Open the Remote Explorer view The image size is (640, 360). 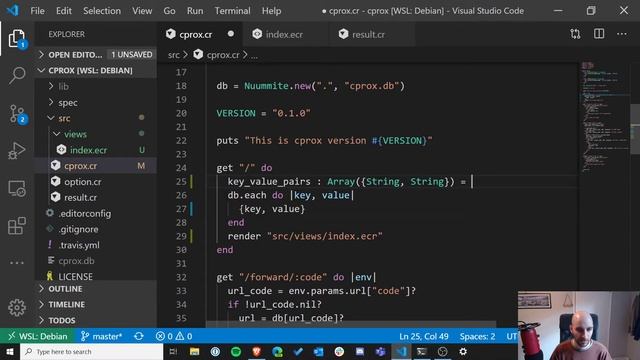coord(17,188)
